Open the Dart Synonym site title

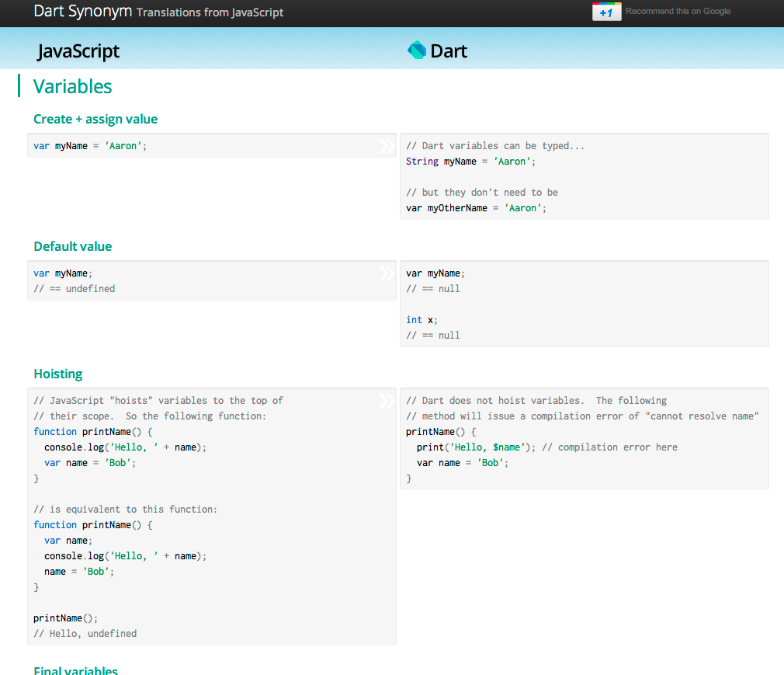click(x=82, y=12)
